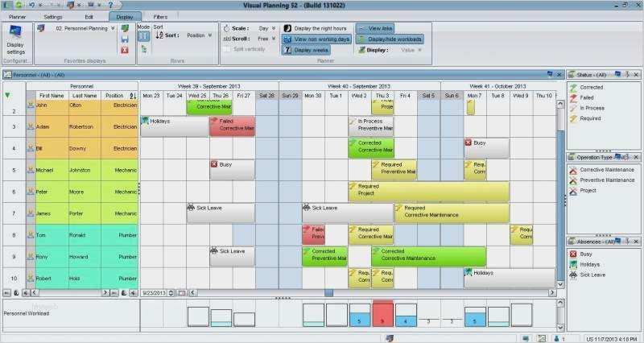
Task: Click the green refresh icon in title bar
Action: click(x=19, y=5)
